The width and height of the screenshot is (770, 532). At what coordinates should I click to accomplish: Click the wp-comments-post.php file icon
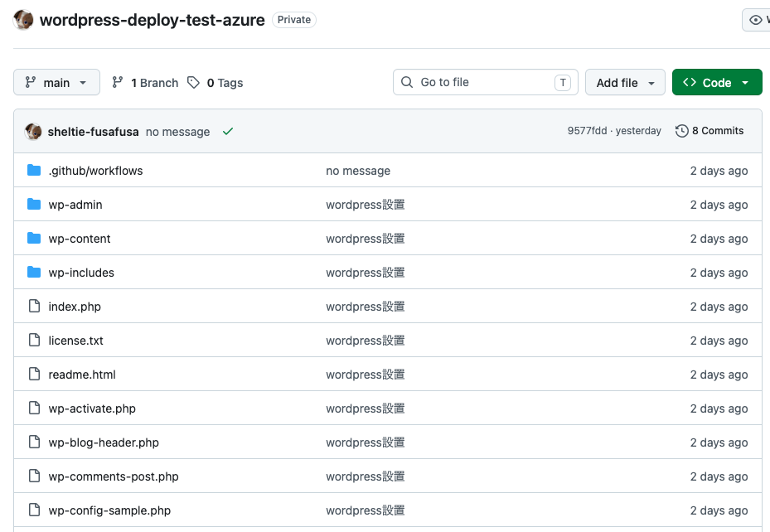point(34,476)
